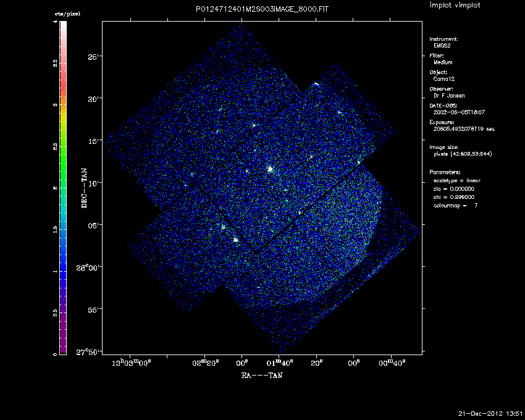Click the 02m20s right ascension label
Image resolution: width=525 pixels, height=420 pixels.
(206, 363)
